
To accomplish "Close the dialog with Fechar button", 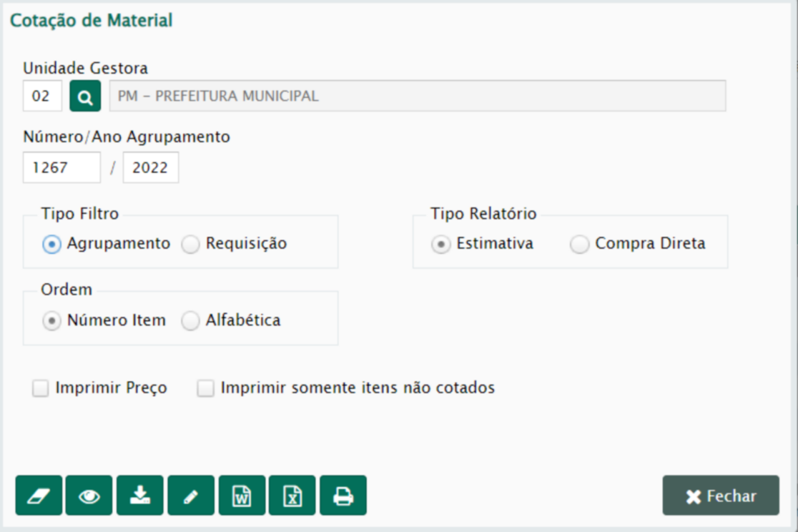I will pos(721,496).
